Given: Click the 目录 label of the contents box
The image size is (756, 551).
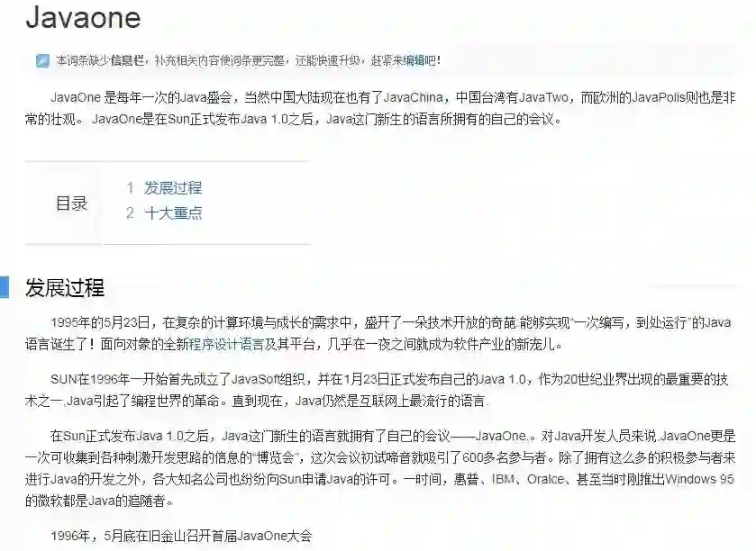Looking at the screenshot, I should point(71,203).
